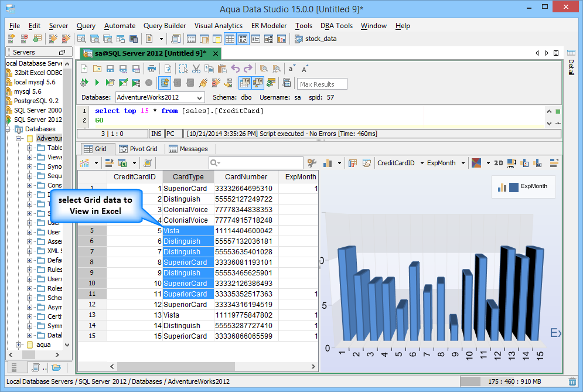Click the Increase font size icon

305,69
